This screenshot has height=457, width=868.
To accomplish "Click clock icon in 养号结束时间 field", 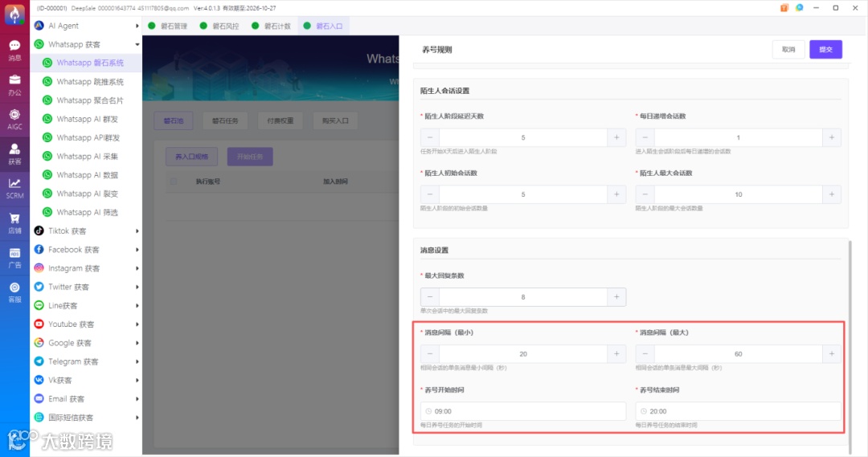I will (643, 411).
